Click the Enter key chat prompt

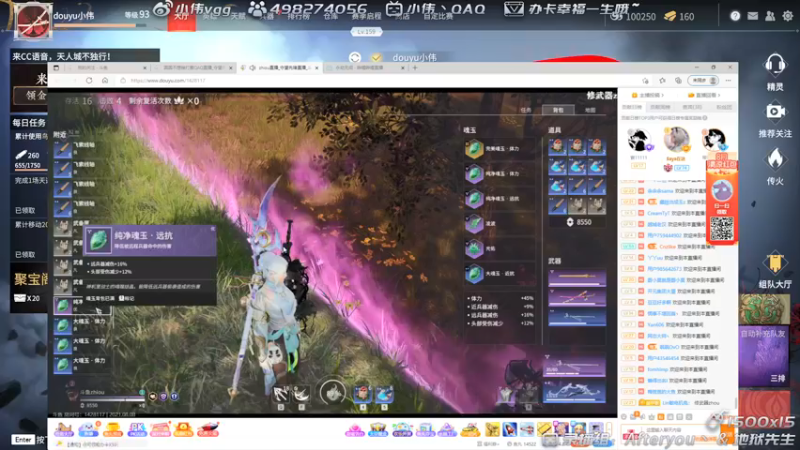[x=23, y=440]
